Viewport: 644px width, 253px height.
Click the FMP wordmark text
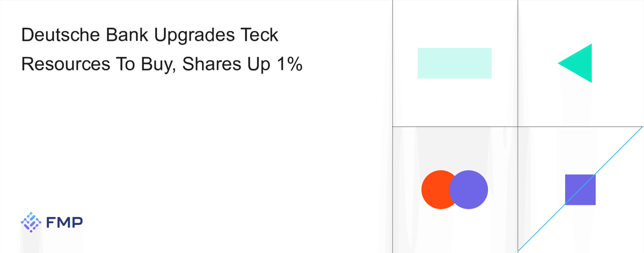tap(64, 222)
